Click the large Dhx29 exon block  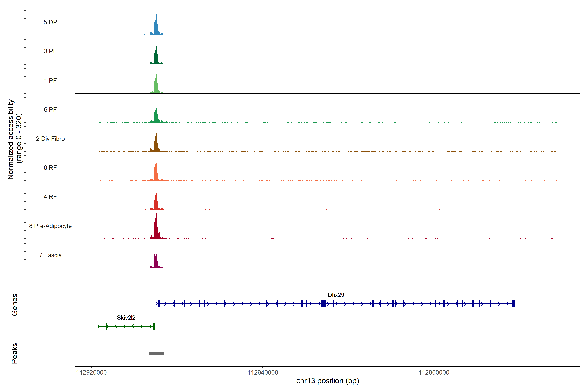coord(323,304)
